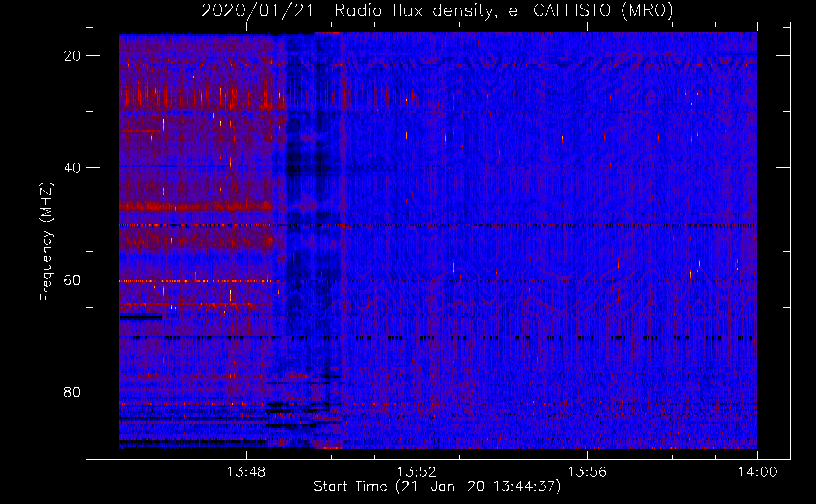This screenshot has width=816, height=504.
Task: Click the '20' frequency tick label
Action: (73, 56)
